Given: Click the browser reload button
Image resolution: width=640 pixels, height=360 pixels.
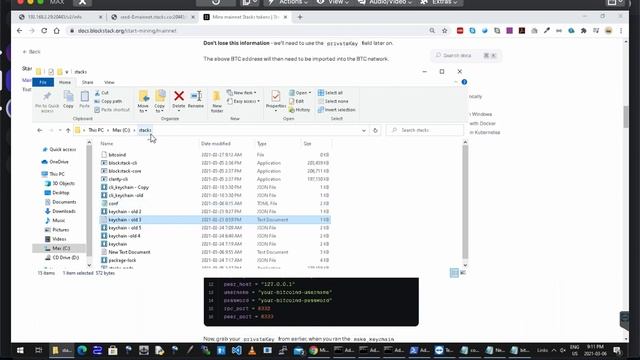Looking at the screenshot, I should pyautogui.click(x=44, y=31).
